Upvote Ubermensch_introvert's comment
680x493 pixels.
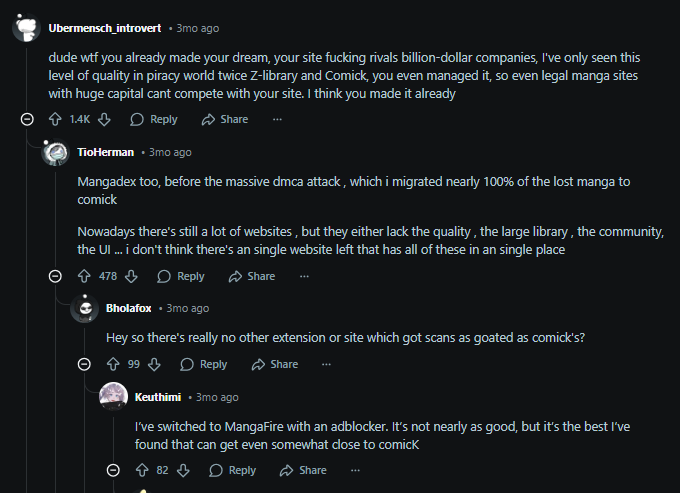pyautogui.click(x=56, y=119)
